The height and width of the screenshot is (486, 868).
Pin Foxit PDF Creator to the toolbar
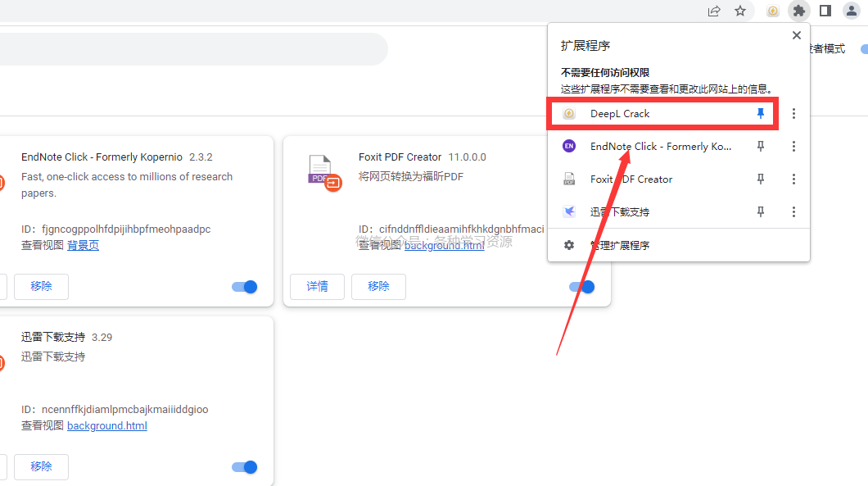[761, 179]
